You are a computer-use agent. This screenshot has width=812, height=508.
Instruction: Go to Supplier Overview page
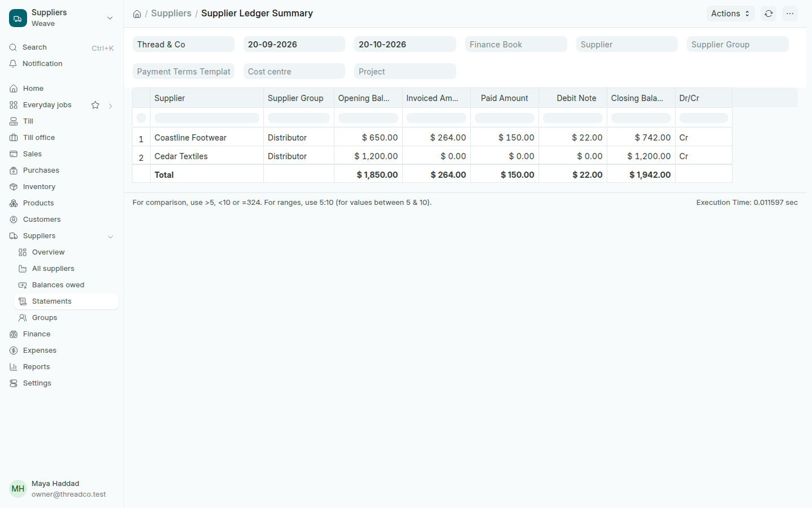click(x=66, y=252)
